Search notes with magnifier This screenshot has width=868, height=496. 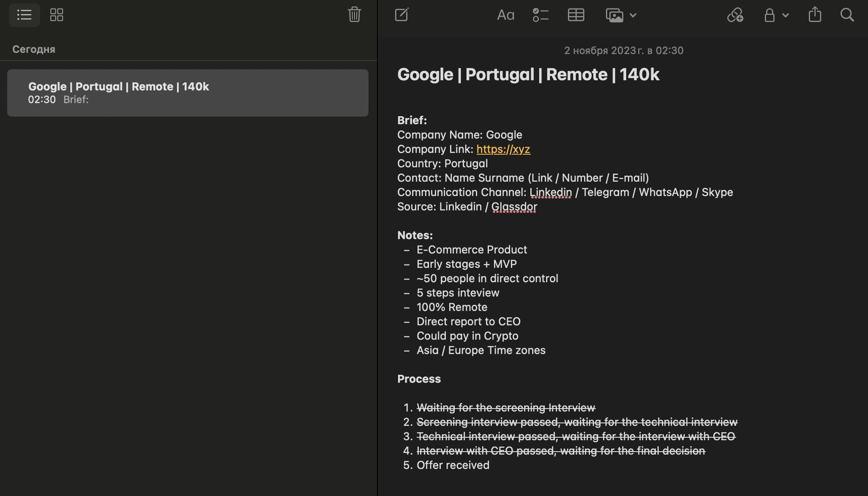point(847,15)
